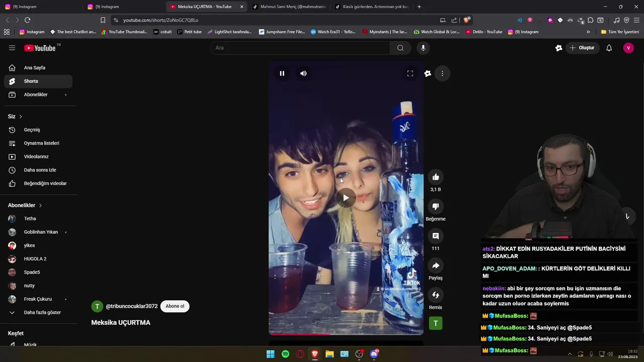Focus the Ara search field
Screen dimensions: 644x362
(x=300, y=48)
